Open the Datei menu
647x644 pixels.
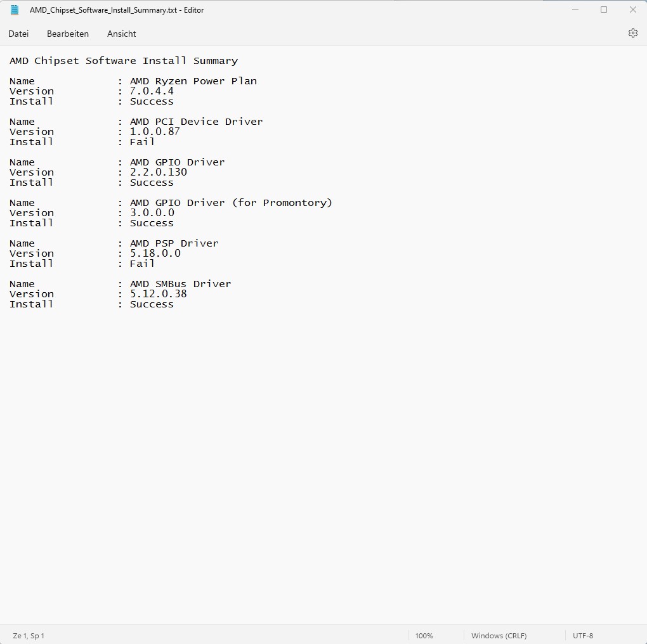(18, 34)
